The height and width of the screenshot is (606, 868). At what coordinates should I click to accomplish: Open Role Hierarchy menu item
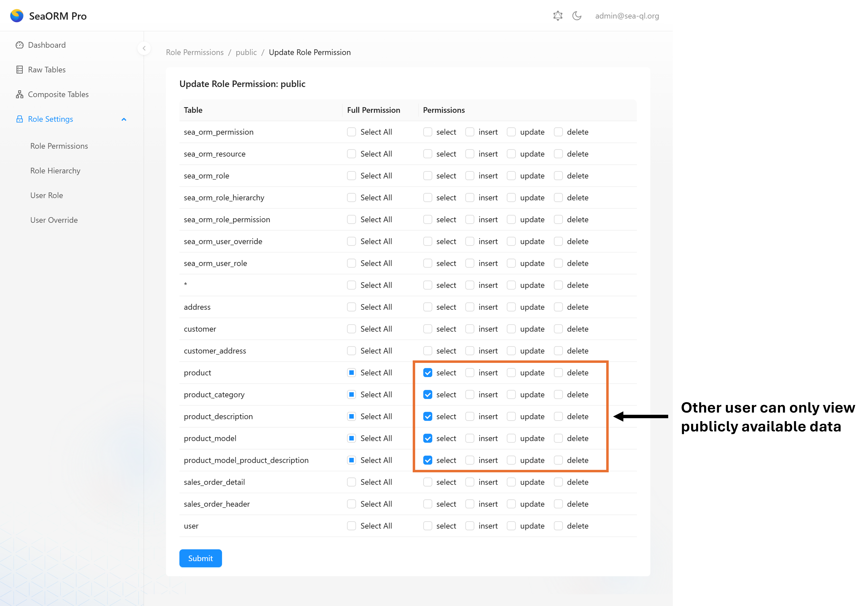(55, 171)
